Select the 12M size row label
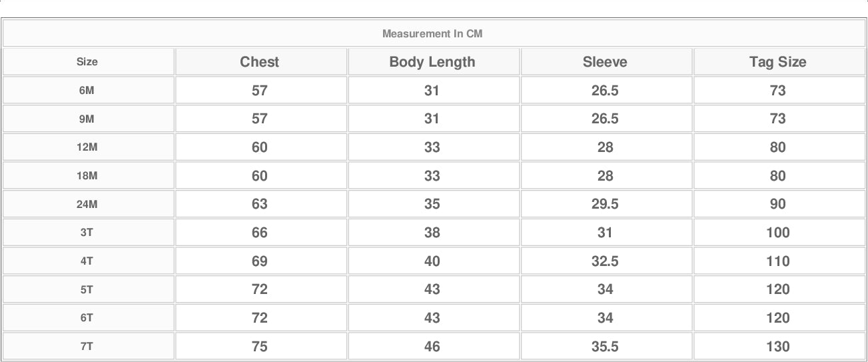868x362 pixels. click(87, 147)
